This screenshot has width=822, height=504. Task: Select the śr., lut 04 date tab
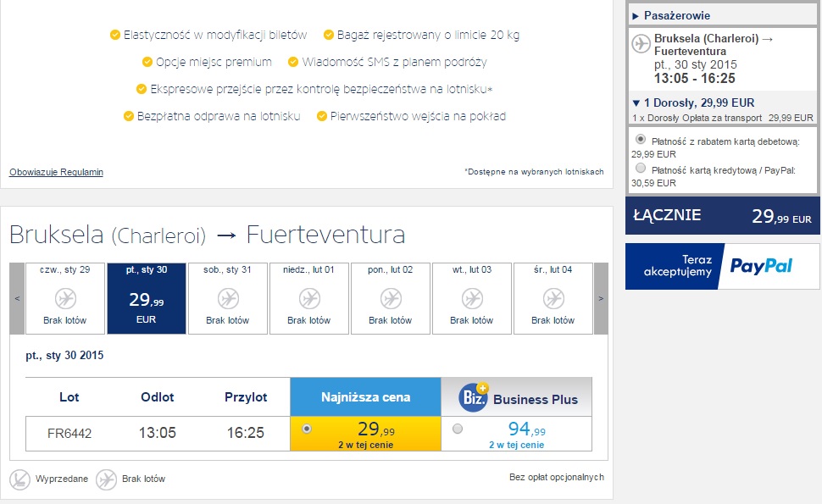coord(553,299)
